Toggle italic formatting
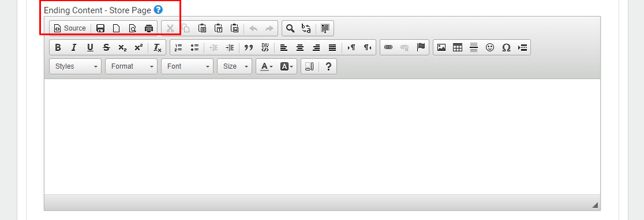644x220 pixels. click(x=74, y=47)
